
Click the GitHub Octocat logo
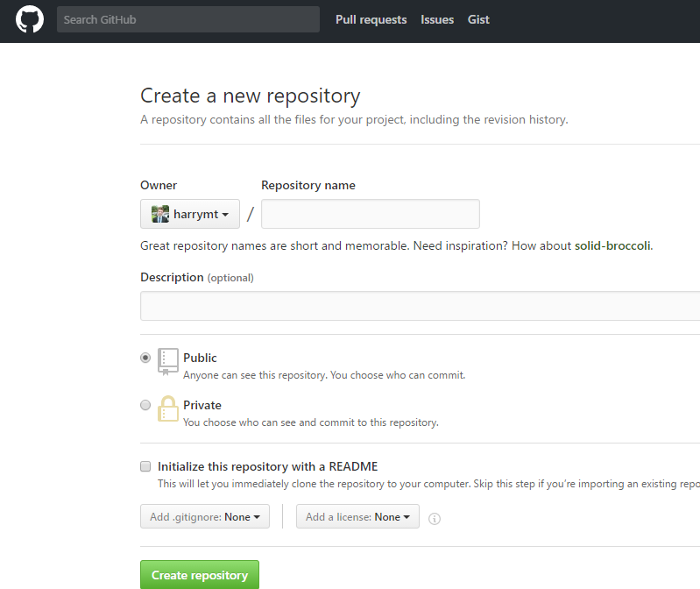pos(29,19)
